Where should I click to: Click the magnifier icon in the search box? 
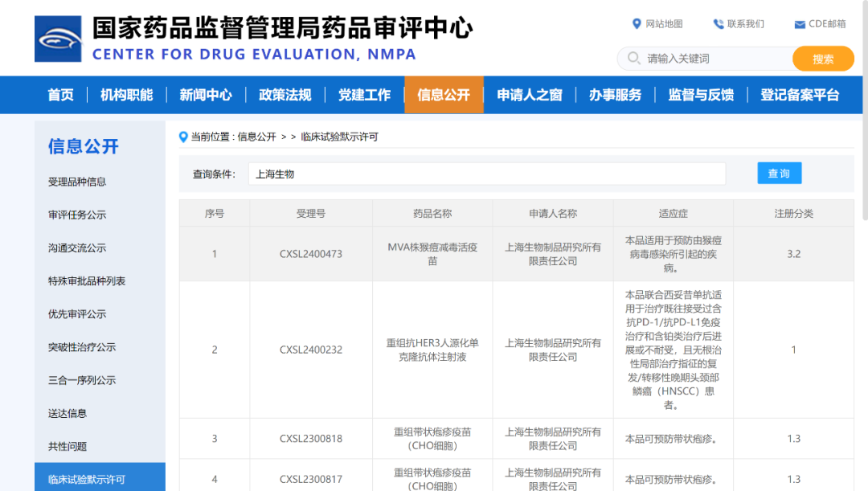(x=634, y=58)
